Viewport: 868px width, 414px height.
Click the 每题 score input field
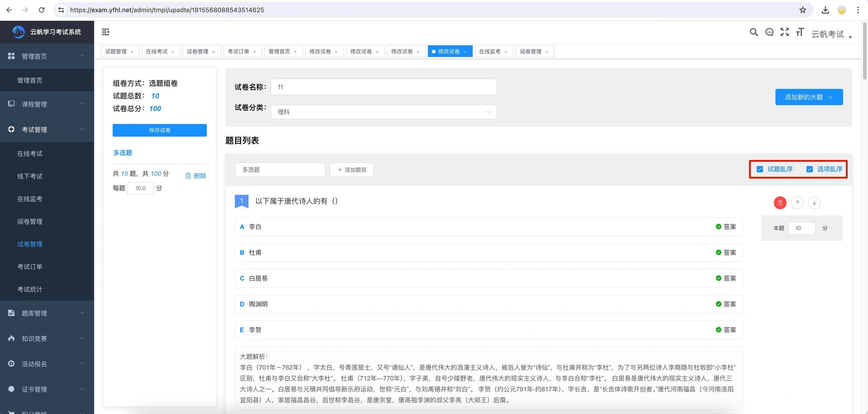click(141, 188)
